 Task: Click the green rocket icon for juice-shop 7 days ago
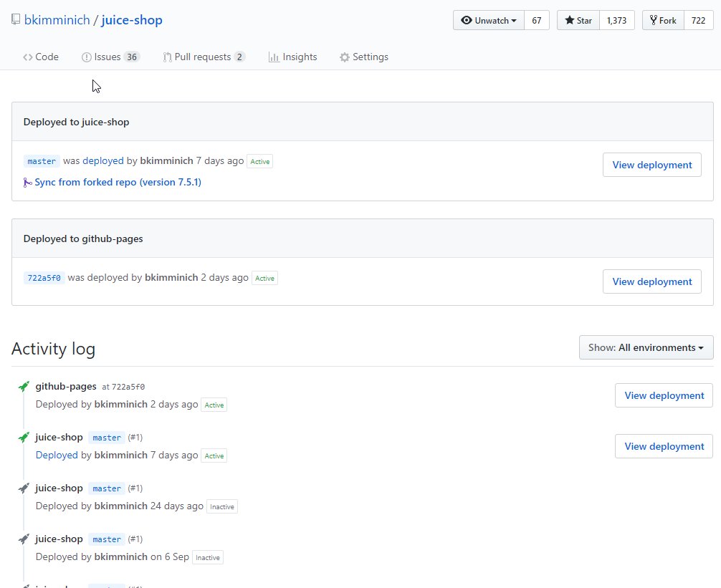click(x=24, y=438)
